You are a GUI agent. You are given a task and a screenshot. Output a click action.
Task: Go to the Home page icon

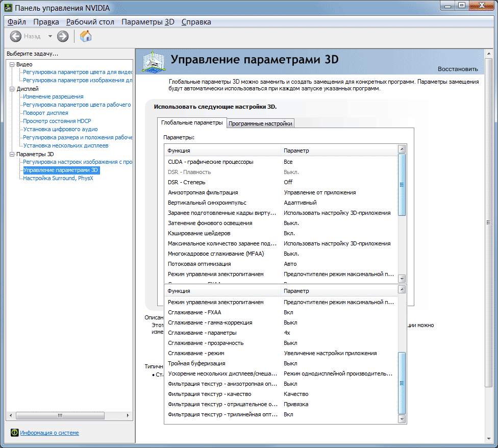[86, 36]
